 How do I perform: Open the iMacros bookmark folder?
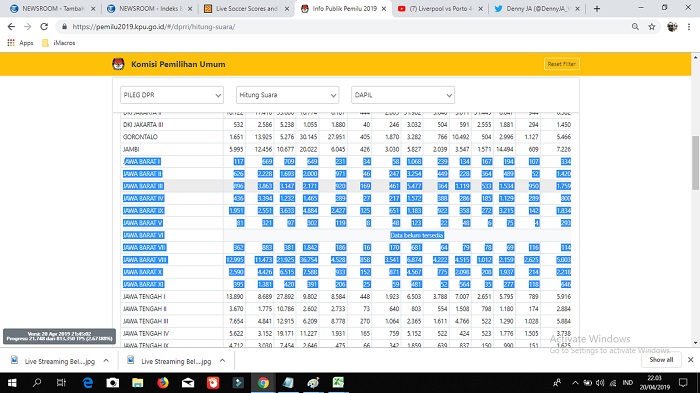click(x=58, y=43)
